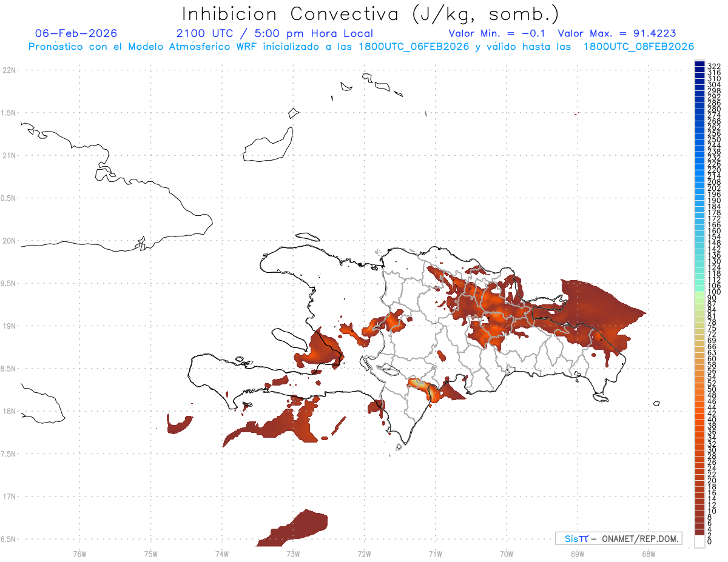The height and width of the screenshot is (562, 728).
Task: Click the '71W' longitude label
Action: coord(435,553)
